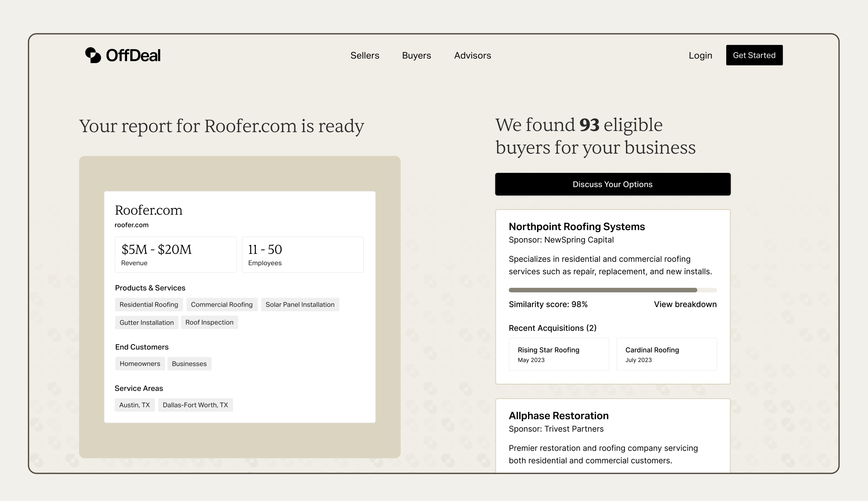Click Sponsor: NewSpring Capital text
868x501 pixels.
point(561,240)
